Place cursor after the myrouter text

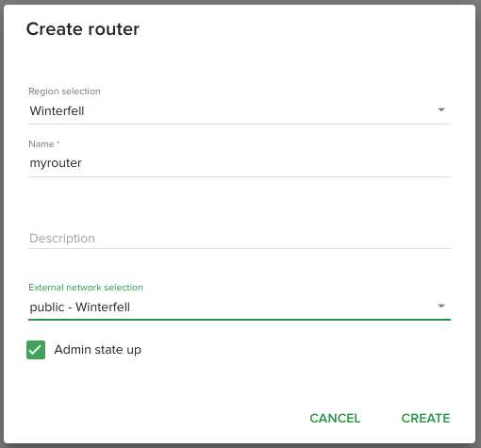(x=82, y=163)
